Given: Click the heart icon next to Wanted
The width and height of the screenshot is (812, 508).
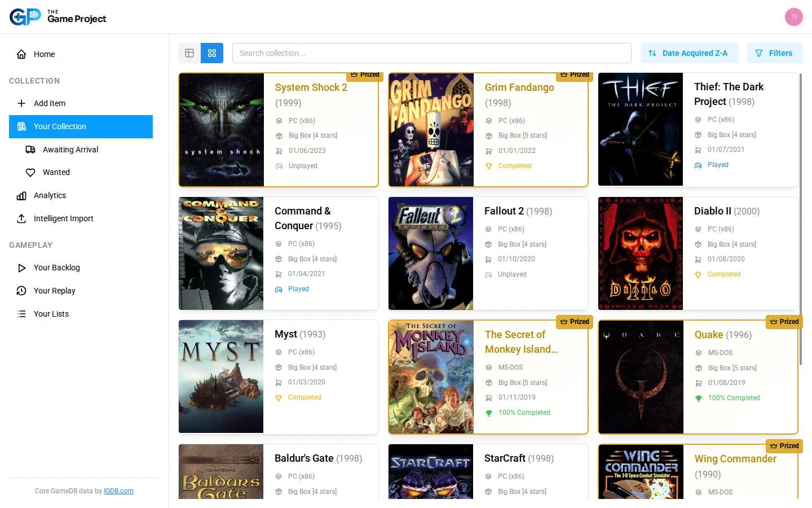Looking at the screenshot, I should click(x=30, y=172).
